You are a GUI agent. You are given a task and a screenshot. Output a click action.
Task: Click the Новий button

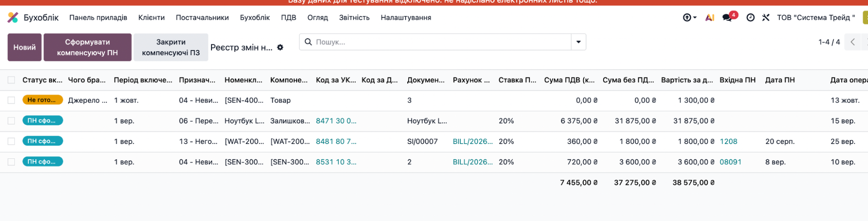[x=24, y=47]
